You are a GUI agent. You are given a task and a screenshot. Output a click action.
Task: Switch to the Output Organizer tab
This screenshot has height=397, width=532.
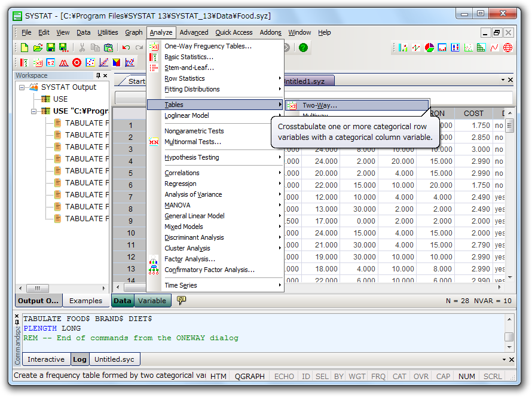pos(38,301)
